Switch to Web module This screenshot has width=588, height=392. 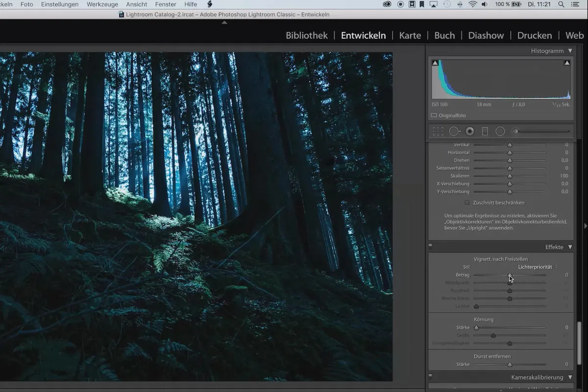575,36
